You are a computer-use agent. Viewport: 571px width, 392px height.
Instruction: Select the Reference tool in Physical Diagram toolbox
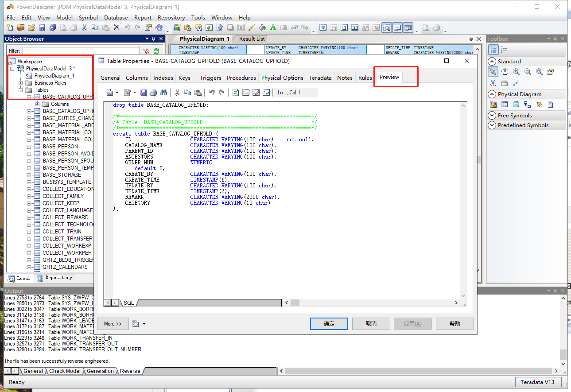[527, 104]
